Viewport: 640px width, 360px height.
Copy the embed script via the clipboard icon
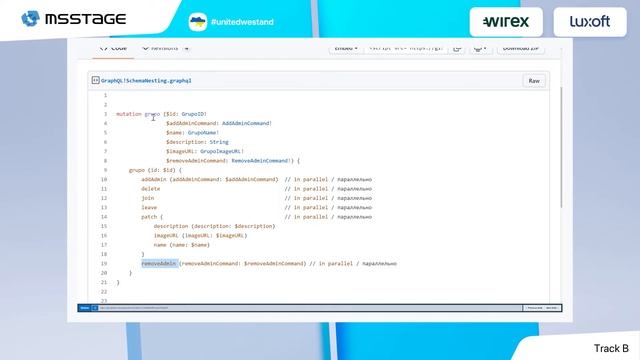457,48
